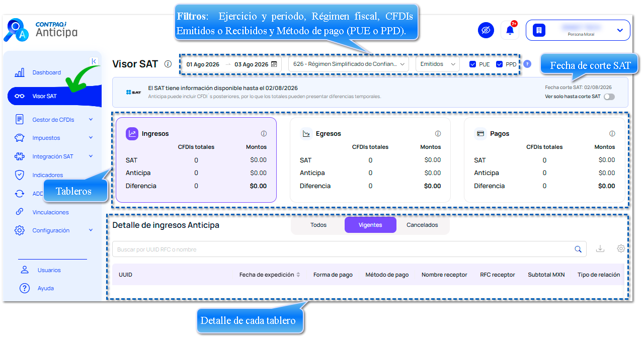Click the Gestor de CFDIs document icon
Image resolution: width=644 pixels, height=339 pixels.
point(20,120)
